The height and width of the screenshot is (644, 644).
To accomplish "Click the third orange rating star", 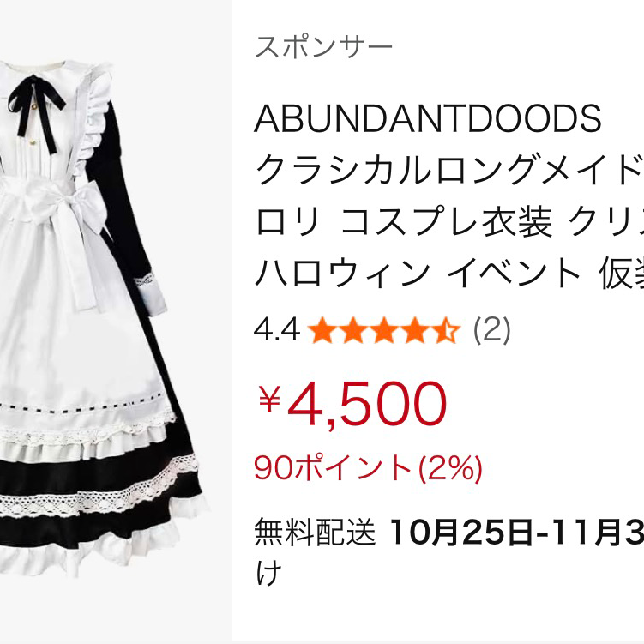I will 384,330.
